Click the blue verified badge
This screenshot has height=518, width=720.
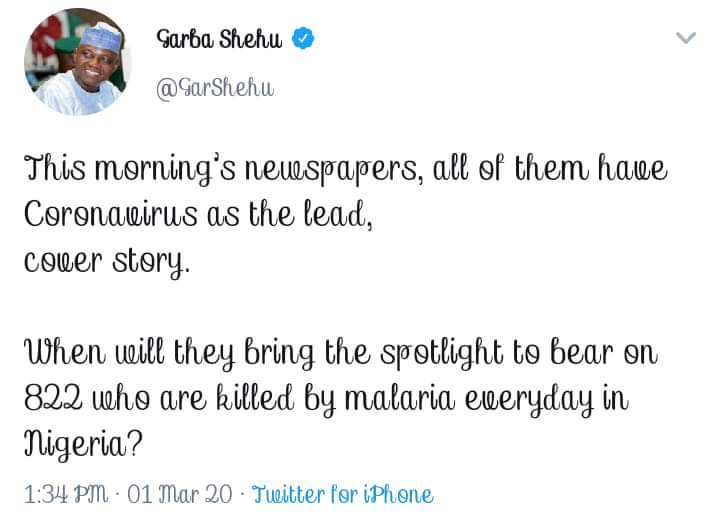(303, 38)
